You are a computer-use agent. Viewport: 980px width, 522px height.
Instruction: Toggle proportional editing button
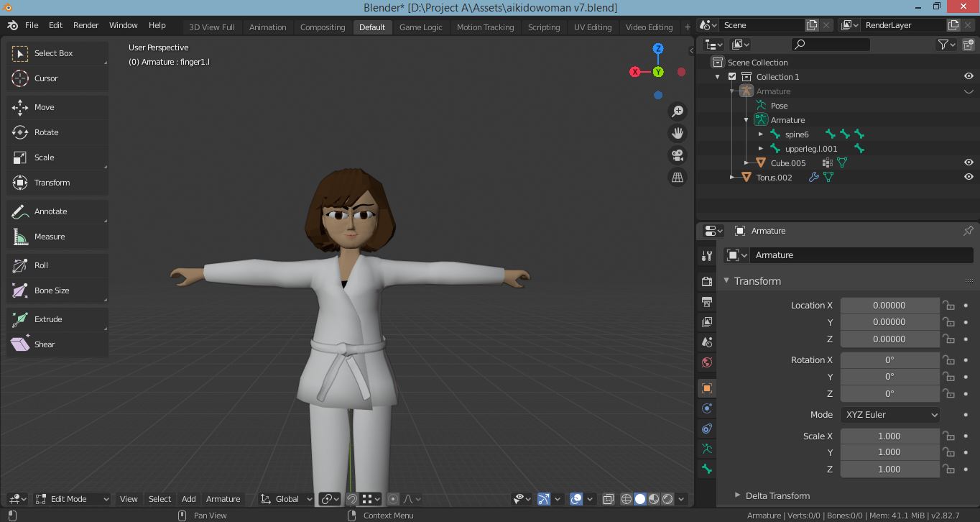pyautogui.click(x=393, y=499)
